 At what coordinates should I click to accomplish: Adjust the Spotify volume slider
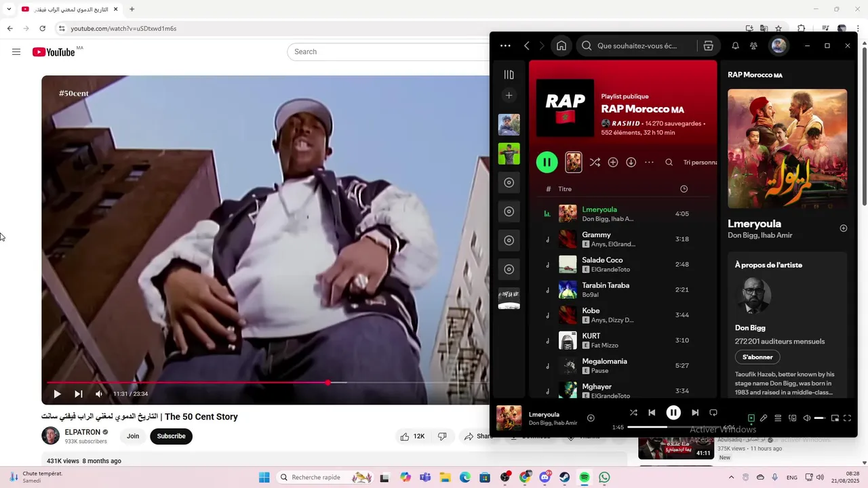pyautogui.click(x=820, y=418)
